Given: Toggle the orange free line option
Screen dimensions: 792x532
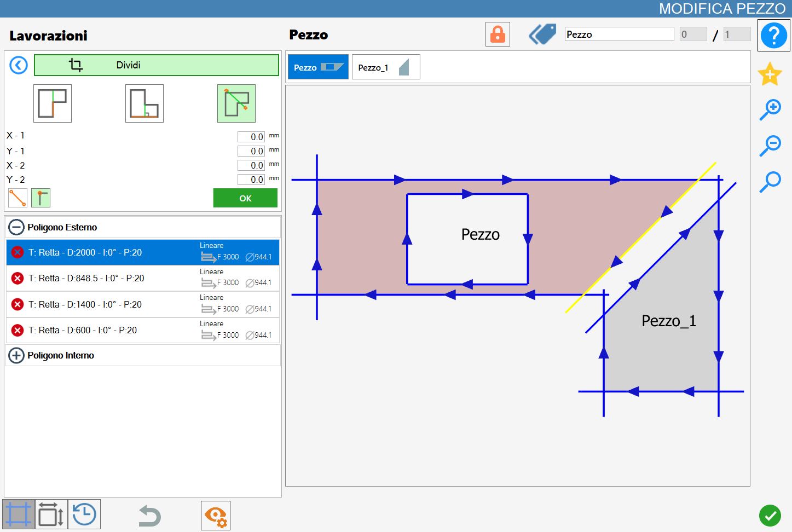Looking at the screenshot, I should coord(18,198).
